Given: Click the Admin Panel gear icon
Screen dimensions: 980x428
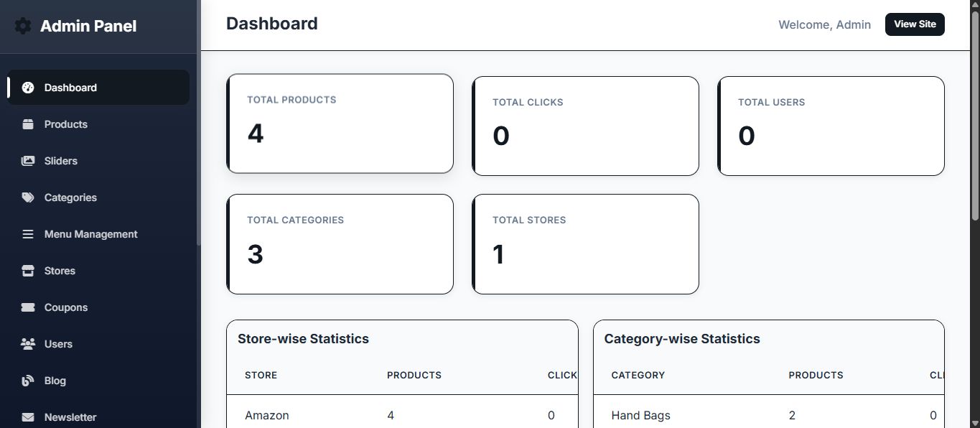Looking at the screenshot, I should point(23,27).
